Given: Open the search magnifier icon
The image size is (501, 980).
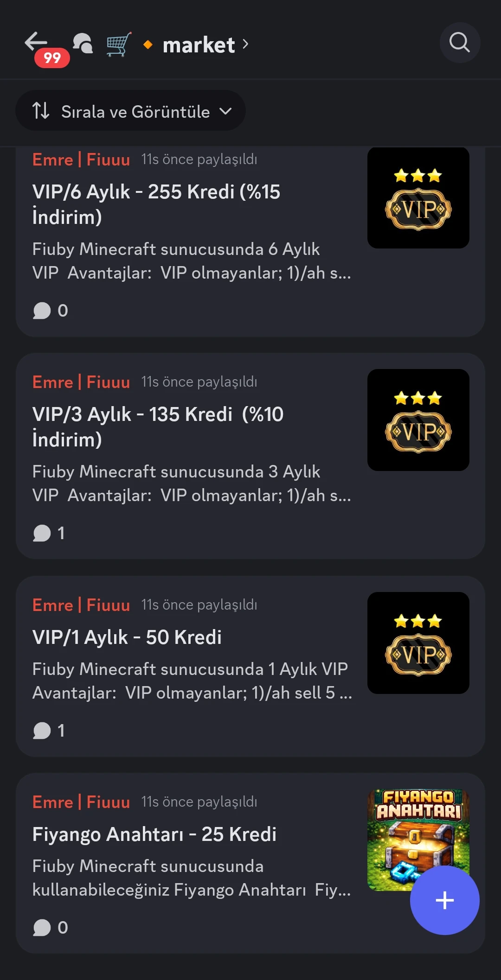Looking at the screenshot, I should click(459, 43).
